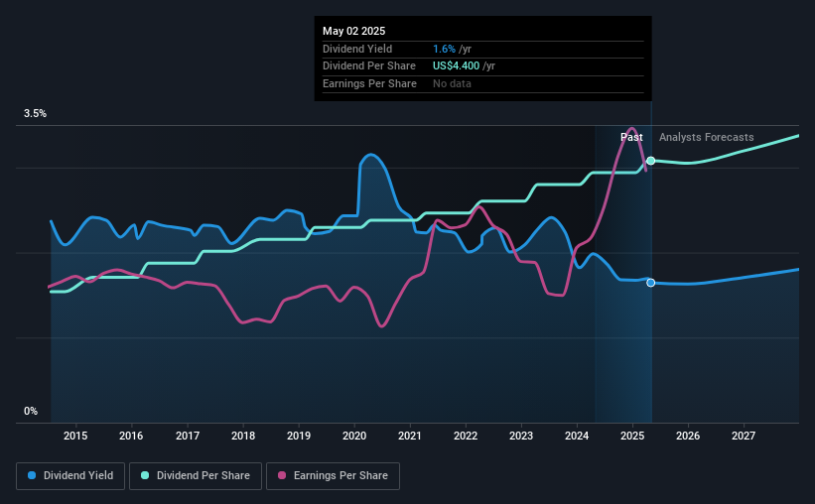This screenshot has height=504, width=815.
Task: Click the 0% y-axis label
Action: pos(31,411)
